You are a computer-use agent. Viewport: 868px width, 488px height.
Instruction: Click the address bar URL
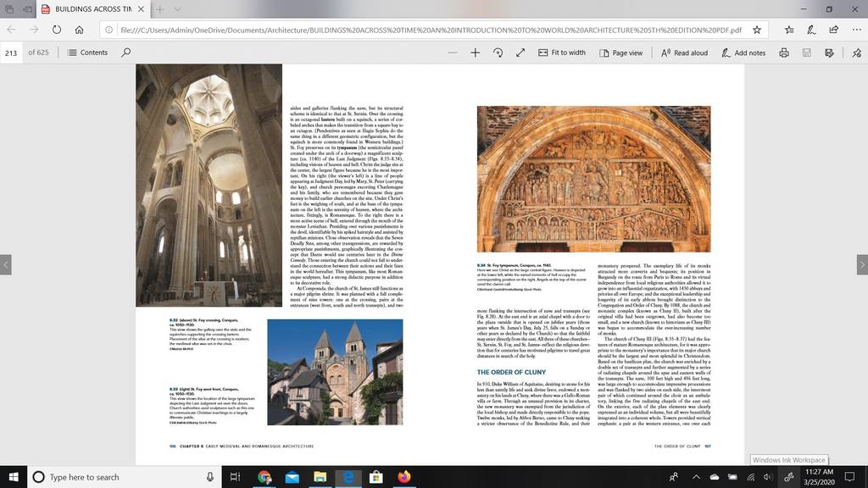[x=431, y=30]
